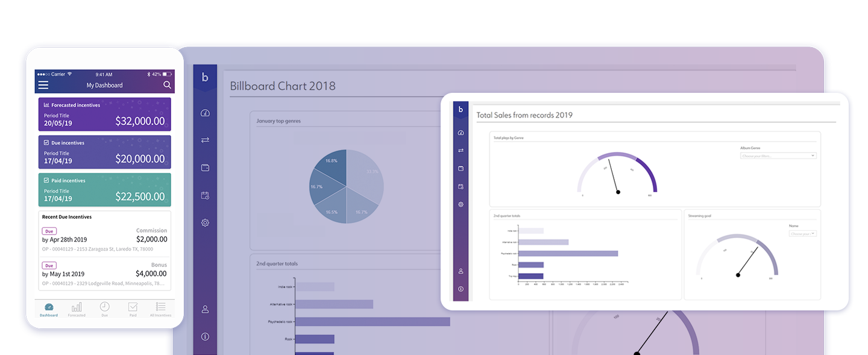The width and height of the screenshot is (868, 355).
Task: Click the Indie rock bar in Billboard Chart window
Action: (x=315, y=287)
